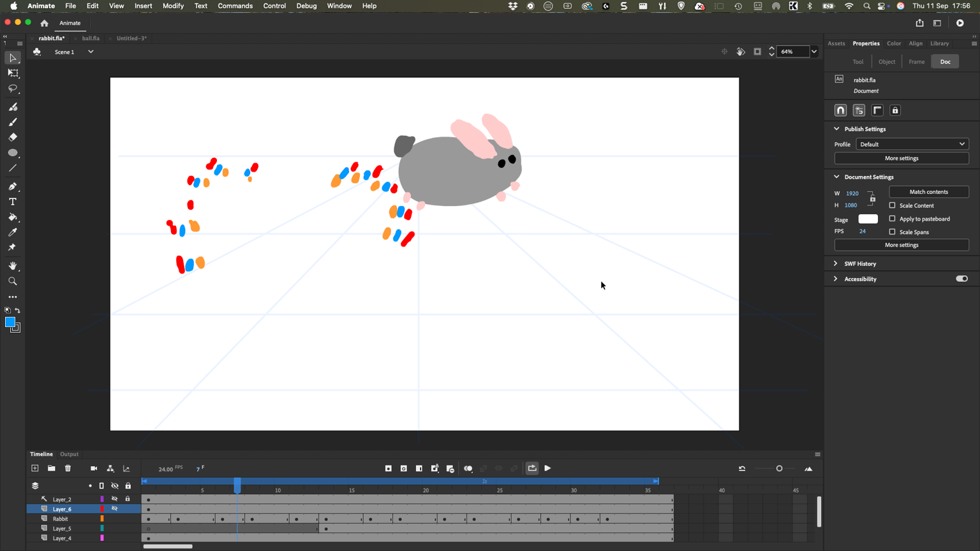
Task: Create a new layer folder
Action: click(51, 468)
